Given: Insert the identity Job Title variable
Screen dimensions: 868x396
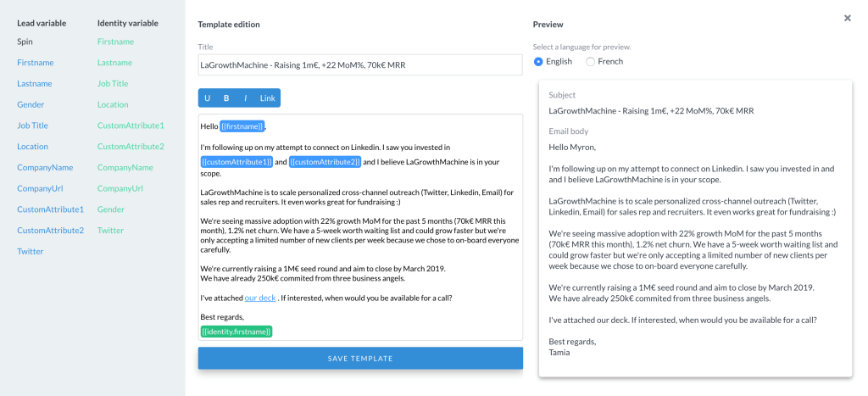Looking at the screenshot, I should 113,84.
